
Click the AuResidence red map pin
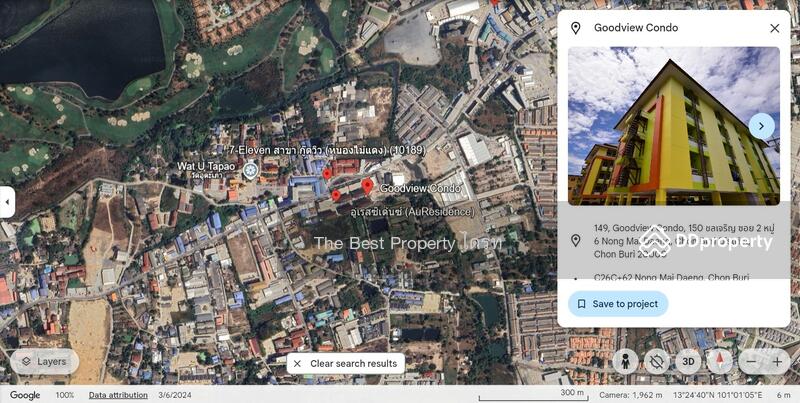336,195
